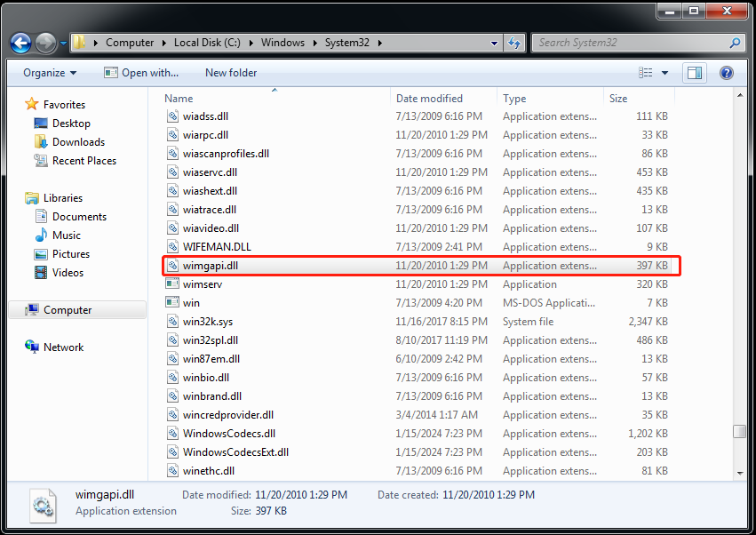The image size is (756, 535).
Task: Click the change view icon
Action: pos(646,73)
